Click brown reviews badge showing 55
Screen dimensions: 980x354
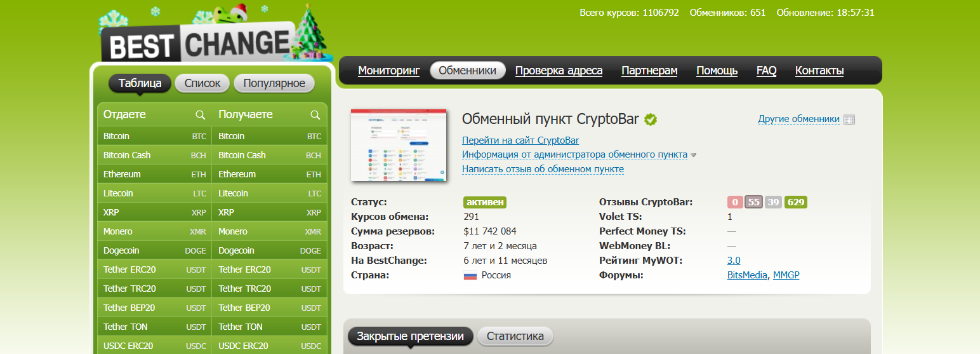pos(753,202)
